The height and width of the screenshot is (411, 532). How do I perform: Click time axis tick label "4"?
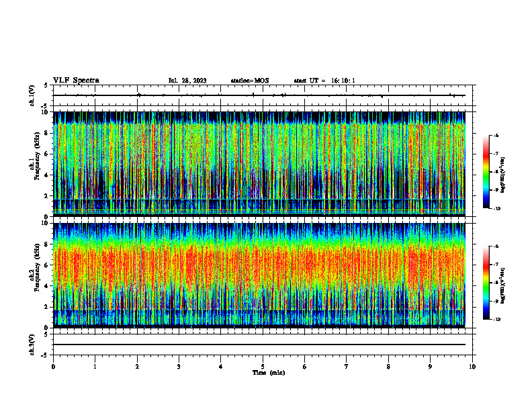point(221,367)
